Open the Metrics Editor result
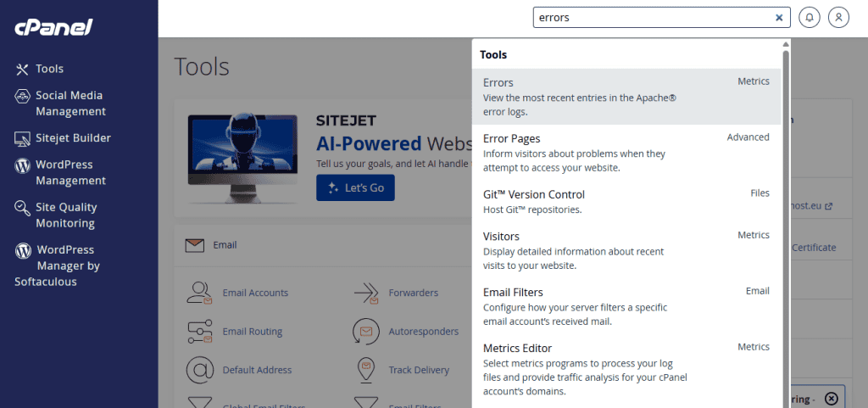Image resolution: width=868 pixels, height=408 pixels. pyautogui.click(x=626, y=369)
